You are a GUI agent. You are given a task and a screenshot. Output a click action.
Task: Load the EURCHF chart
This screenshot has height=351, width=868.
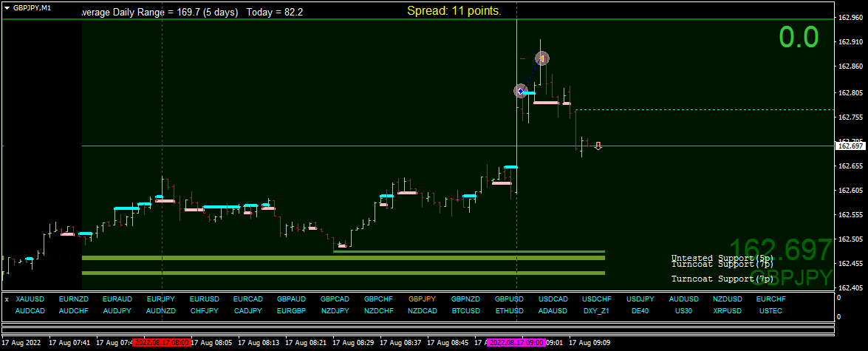pyautogui.click(x=770, y=299)
